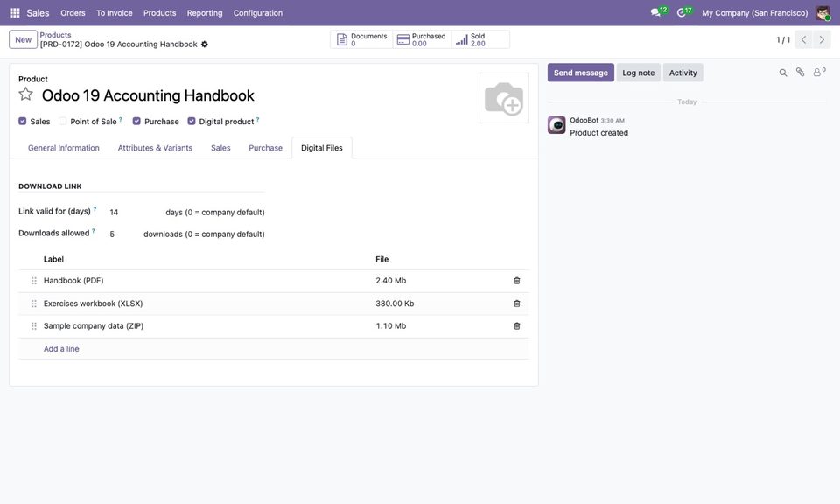Image resolution: width=840 pixels, height=504 pixels.
Task: Open the user avatar menu
Action: click(822, 13)
